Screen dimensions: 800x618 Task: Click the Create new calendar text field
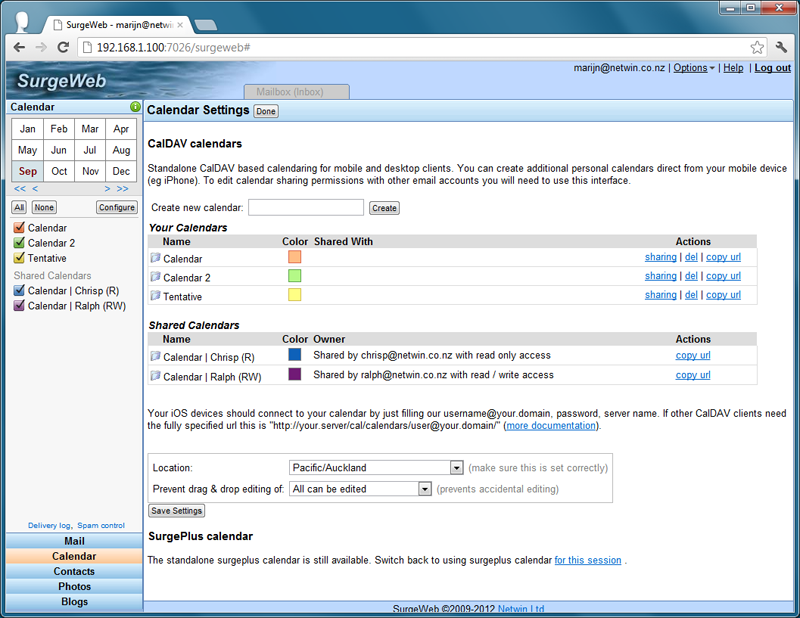(306, 208)
